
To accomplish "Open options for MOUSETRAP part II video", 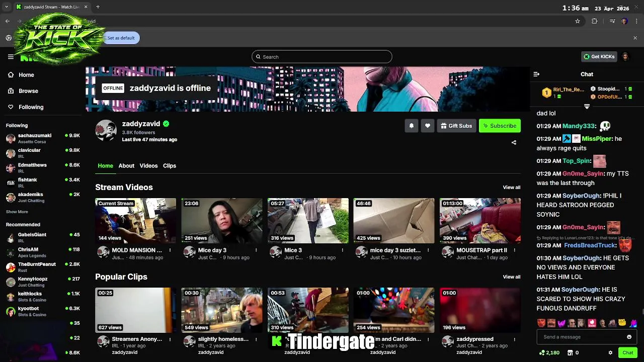I will pos(515,250).
